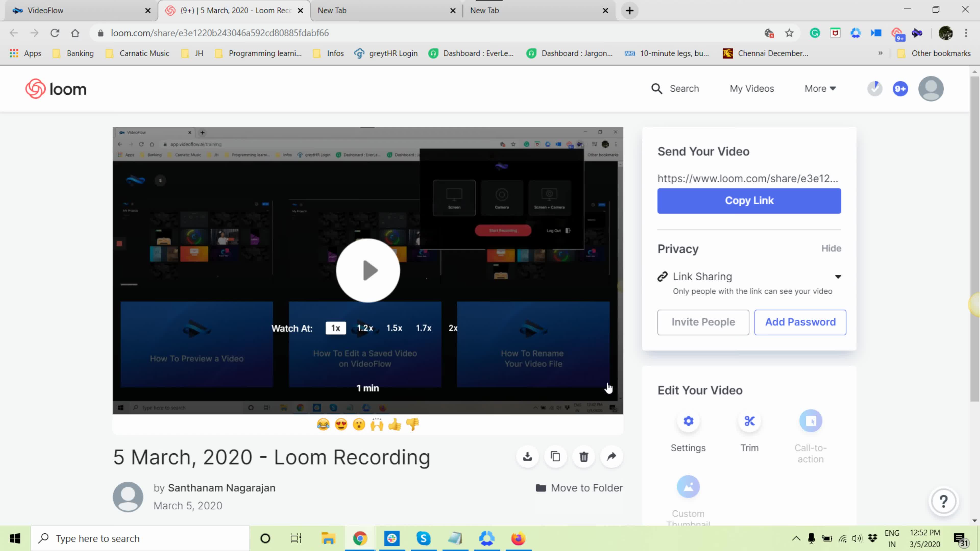This screenshot has height=551, width=980.
Task: Open Firefox from taskbar
Action: coord(518,539)
